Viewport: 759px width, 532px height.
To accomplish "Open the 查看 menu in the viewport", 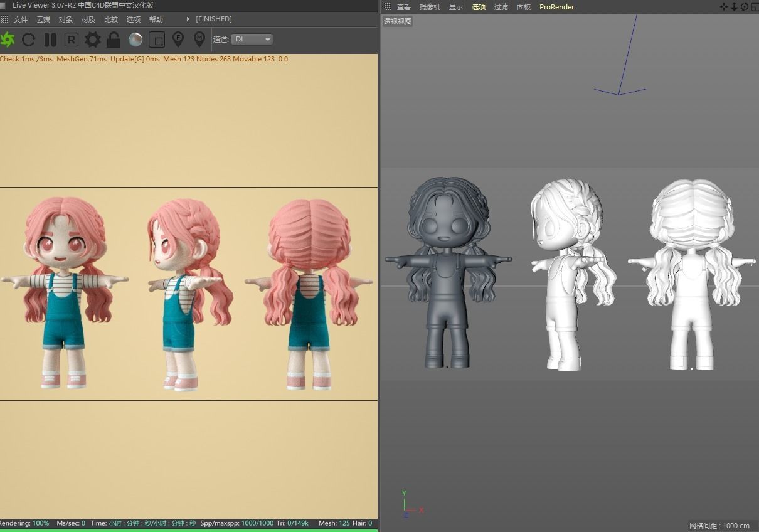I will point(404,7).
